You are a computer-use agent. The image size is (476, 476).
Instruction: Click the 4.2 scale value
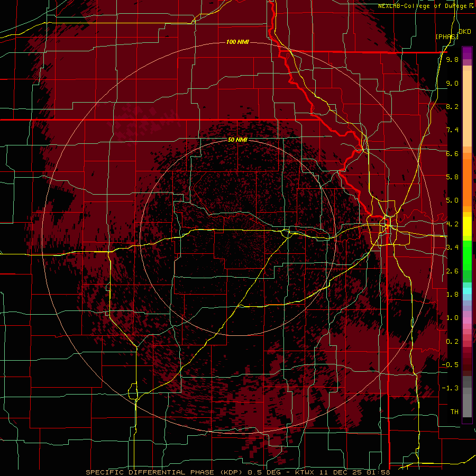[x=452, y=224]
